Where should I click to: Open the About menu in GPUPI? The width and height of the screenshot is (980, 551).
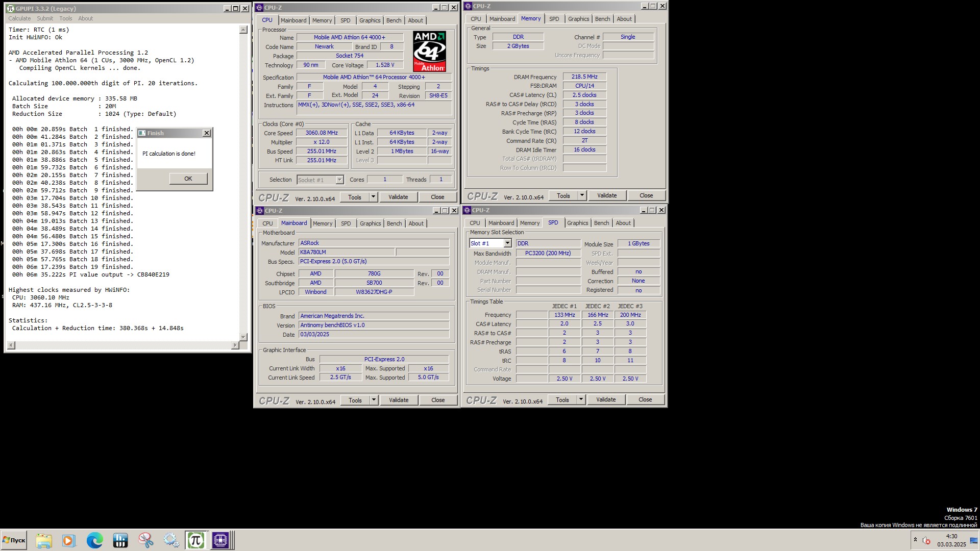pyautogui.click(x=86, y=18)
